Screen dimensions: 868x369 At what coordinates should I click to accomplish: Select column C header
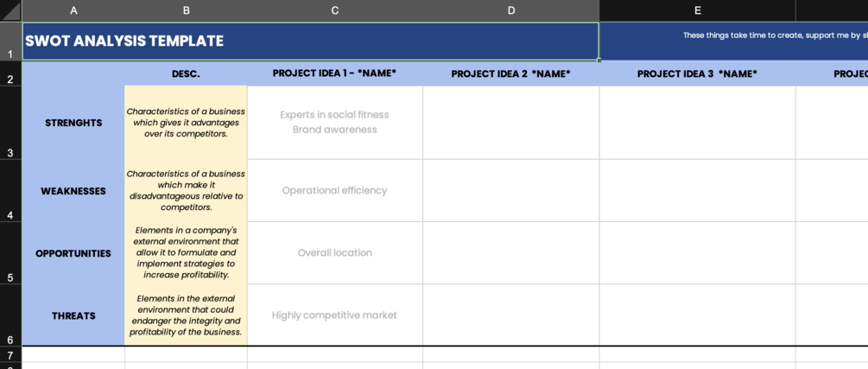335,10
